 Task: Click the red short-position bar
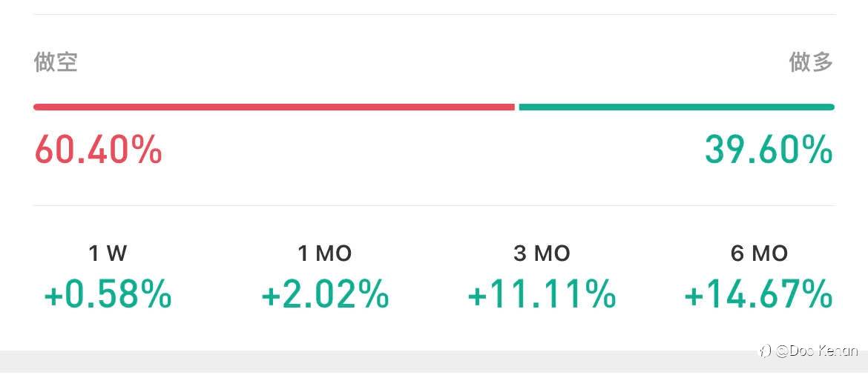click(x=274, y=107)
